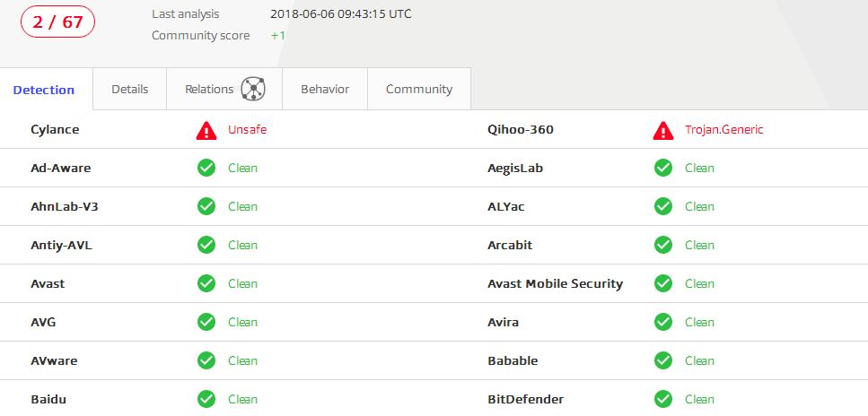
Task: Select the Detection tab
Action: point(44,90)
